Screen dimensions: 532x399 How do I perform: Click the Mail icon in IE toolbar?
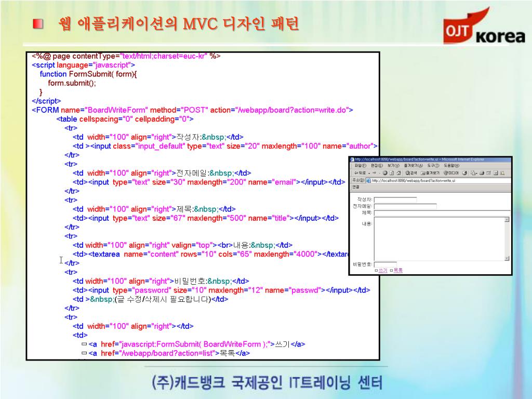pyautogui.click(x=474, y=172)
